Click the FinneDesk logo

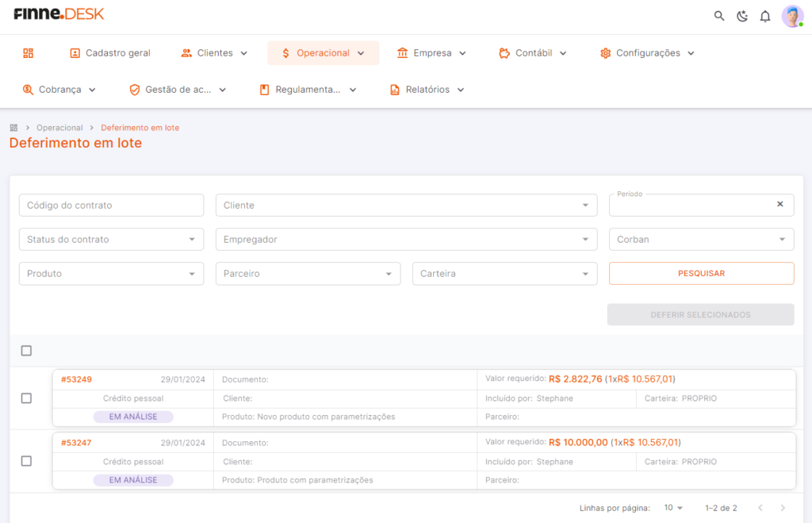pyautogui.click(x=59, y=14)
